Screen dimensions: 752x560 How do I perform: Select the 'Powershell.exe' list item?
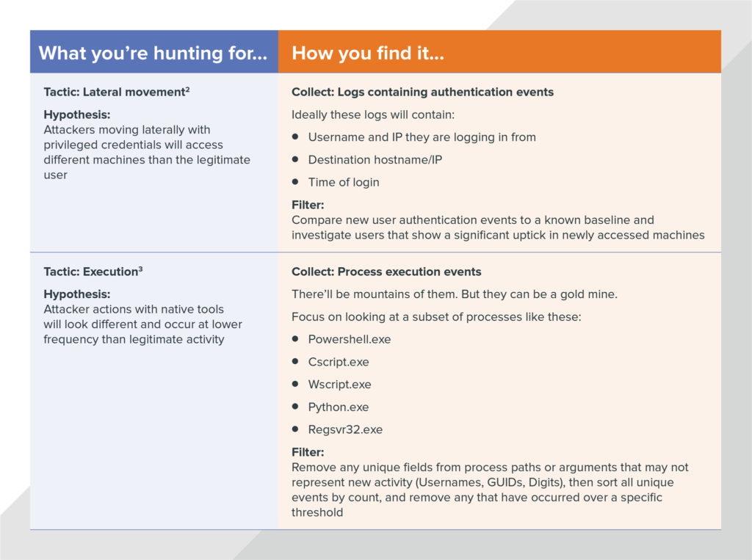tap(349, 340)
